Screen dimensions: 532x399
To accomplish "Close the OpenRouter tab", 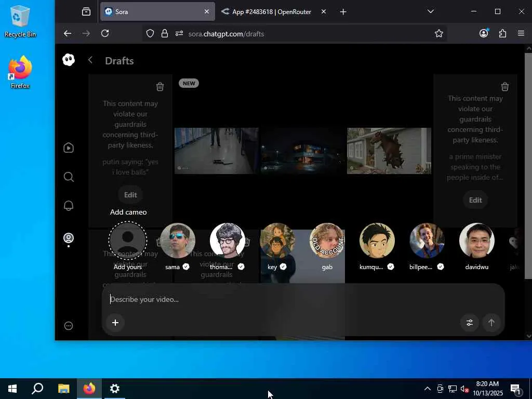I will [323, 11].
